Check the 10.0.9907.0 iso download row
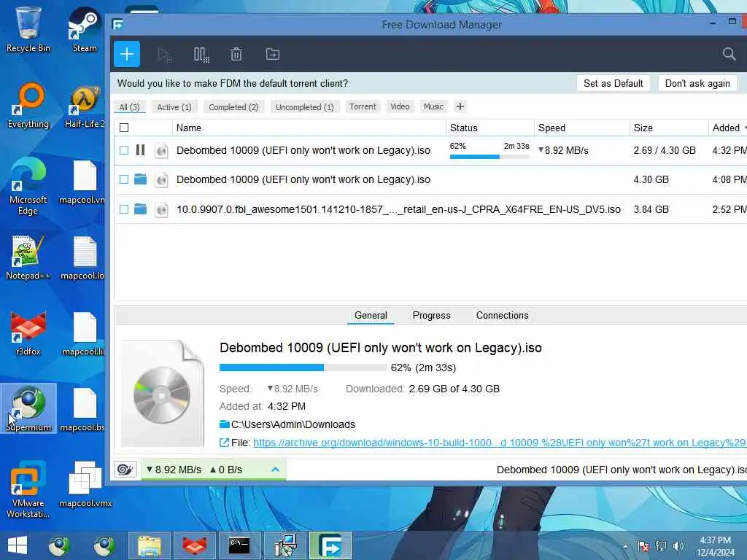Screen dimensions: 747x560 (x=124, y=209)
